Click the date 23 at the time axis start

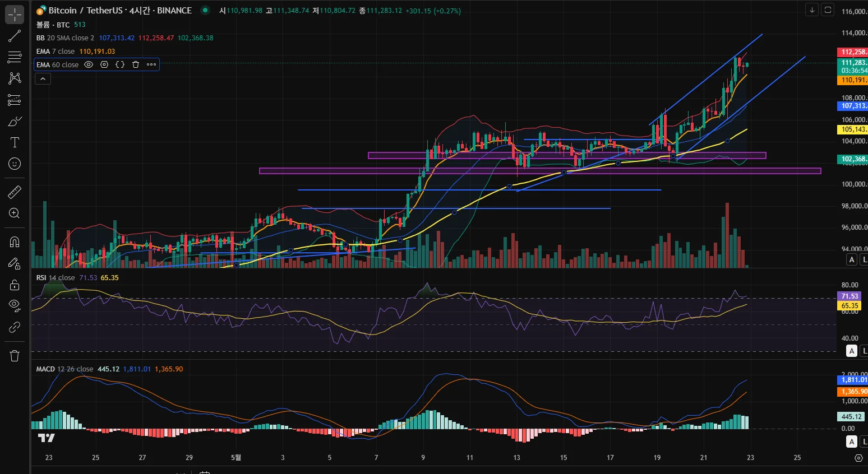pos(49,458)
